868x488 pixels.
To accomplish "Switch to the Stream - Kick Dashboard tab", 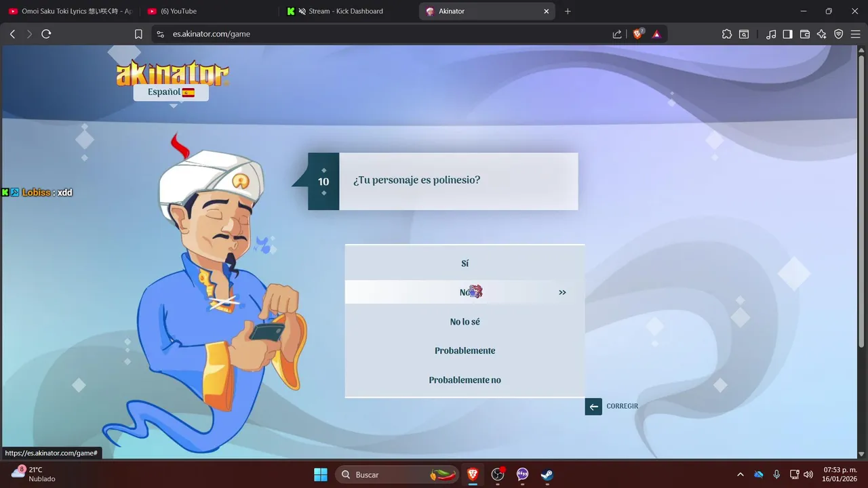I will (347, 11).
